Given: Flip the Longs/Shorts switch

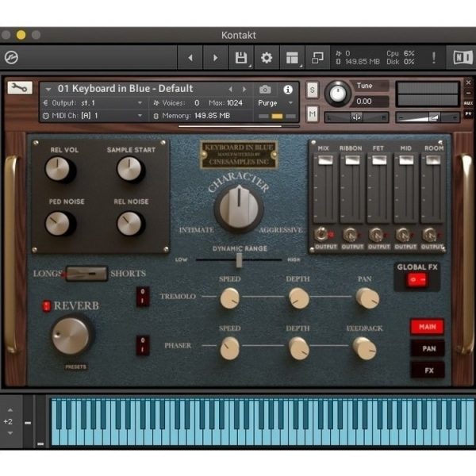Looking at the screenshot, I should (x=86, y=274).
